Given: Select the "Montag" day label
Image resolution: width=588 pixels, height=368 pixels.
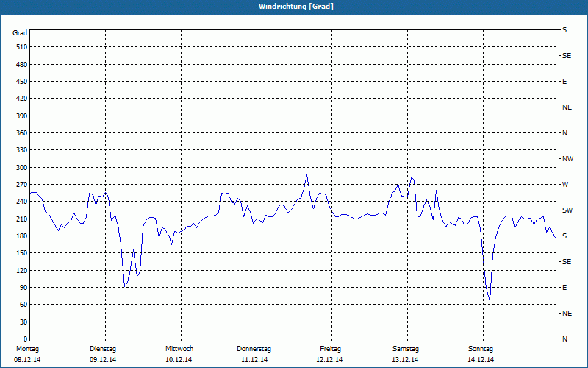Looking at the screenshot, I should [x=26, y=349].
